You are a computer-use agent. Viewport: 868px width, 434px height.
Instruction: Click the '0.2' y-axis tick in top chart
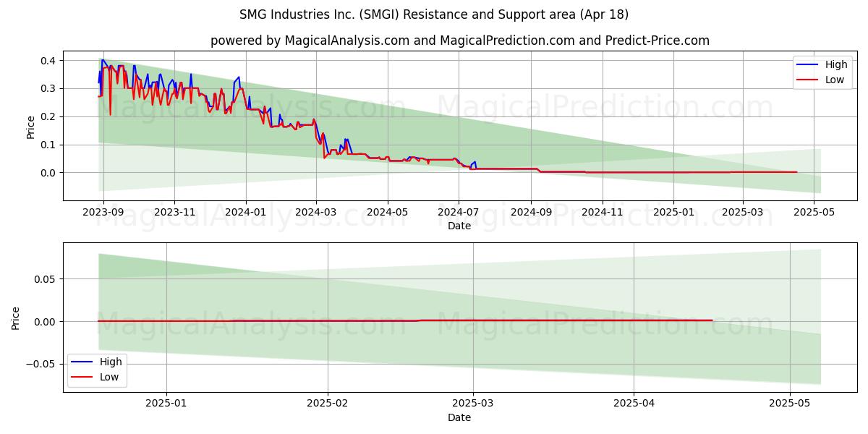[x=50, y=116]
